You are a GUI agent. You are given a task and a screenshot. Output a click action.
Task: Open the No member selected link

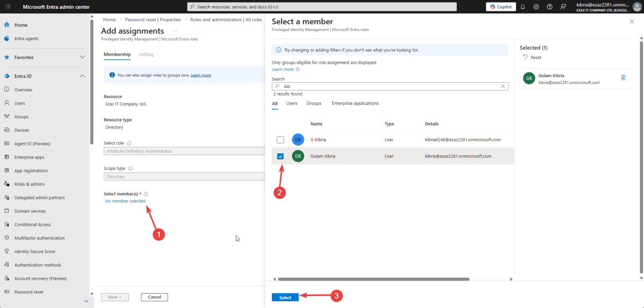[x=125, y=201]
